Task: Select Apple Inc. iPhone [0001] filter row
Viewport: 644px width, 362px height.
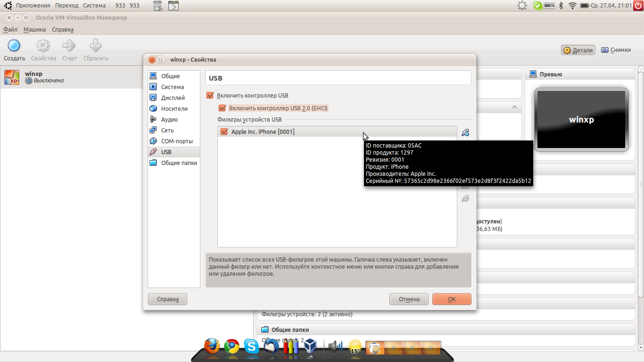Action: click(337, 132)
